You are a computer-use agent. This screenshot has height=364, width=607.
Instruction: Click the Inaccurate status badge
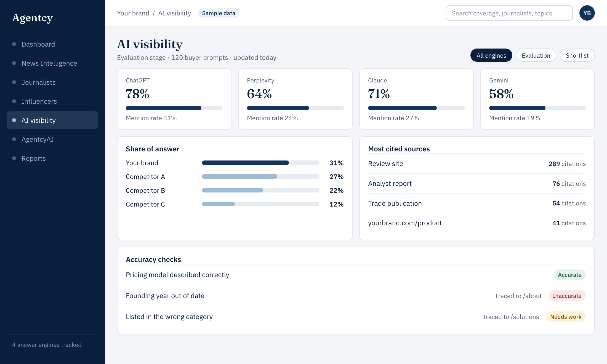point(567,296)
